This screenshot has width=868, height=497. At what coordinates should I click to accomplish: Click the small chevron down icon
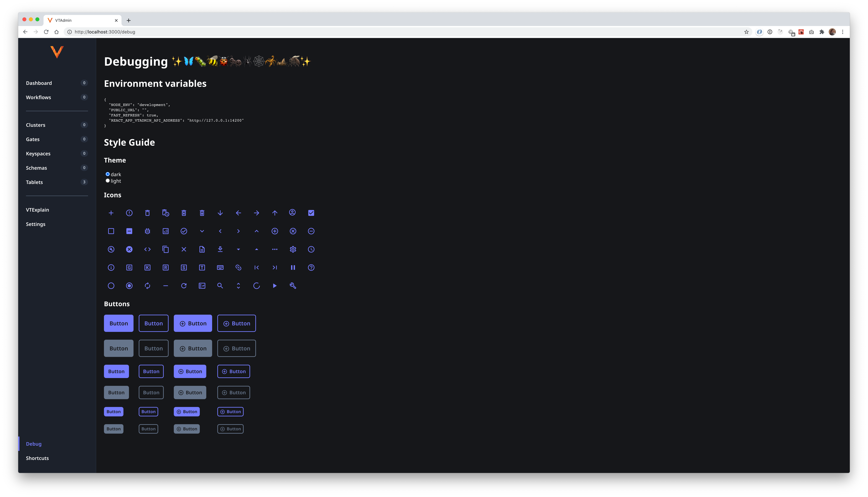point(202,231)
